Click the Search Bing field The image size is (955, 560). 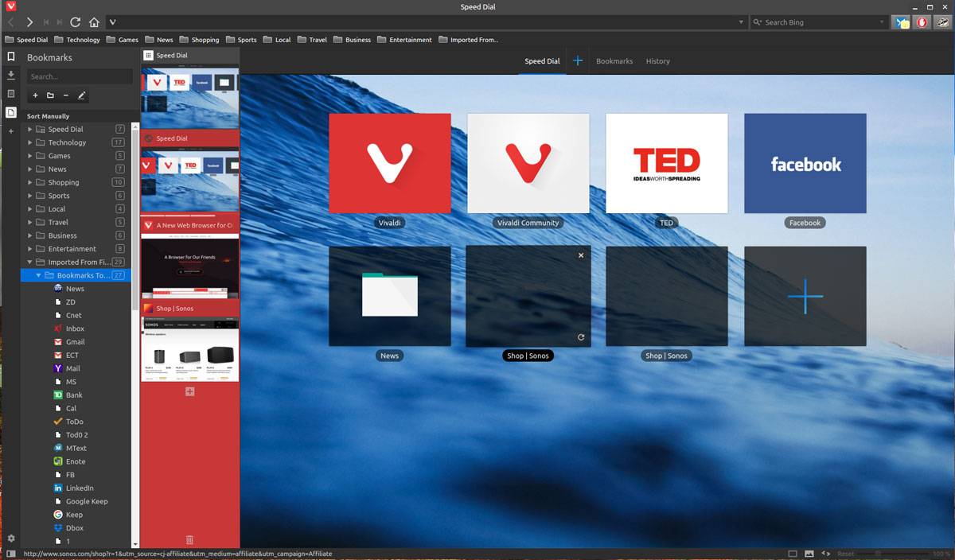click(820, 22)
